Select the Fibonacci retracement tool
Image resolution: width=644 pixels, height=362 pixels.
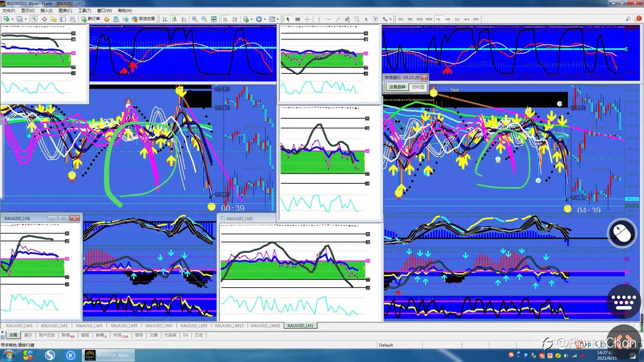point(357,19)
